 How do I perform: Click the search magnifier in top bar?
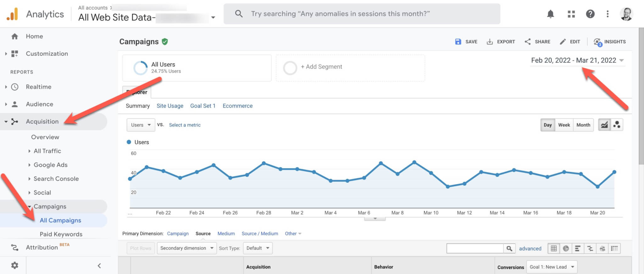coord(239,14)
